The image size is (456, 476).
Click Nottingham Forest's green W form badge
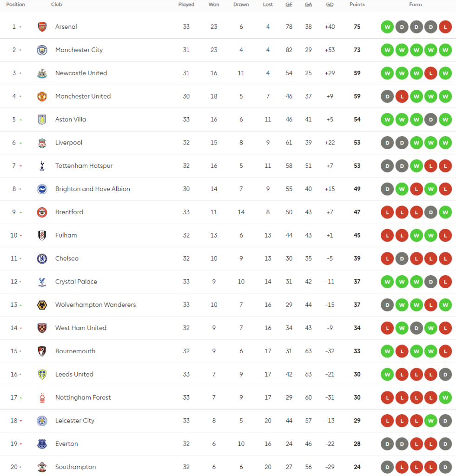[445, 397]
